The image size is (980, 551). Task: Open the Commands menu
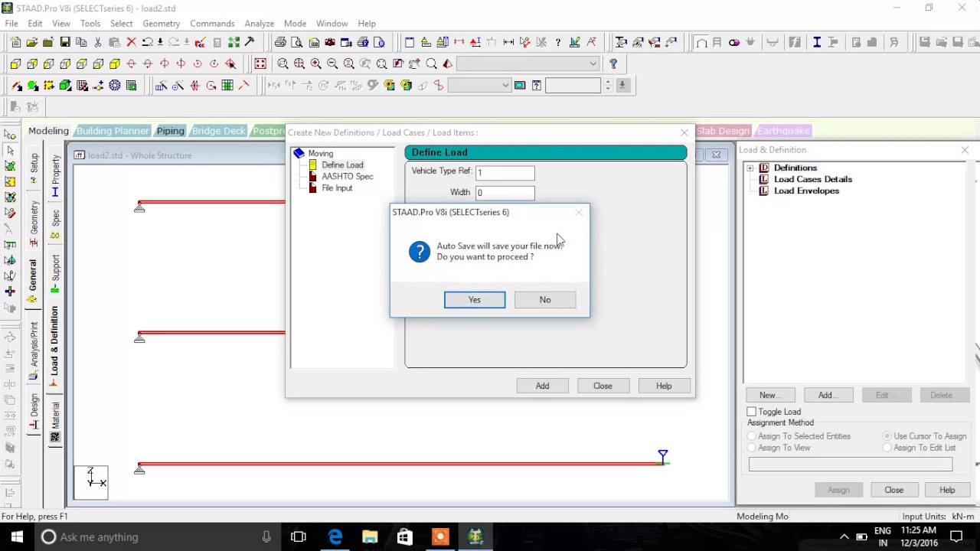tap(212, 24)
